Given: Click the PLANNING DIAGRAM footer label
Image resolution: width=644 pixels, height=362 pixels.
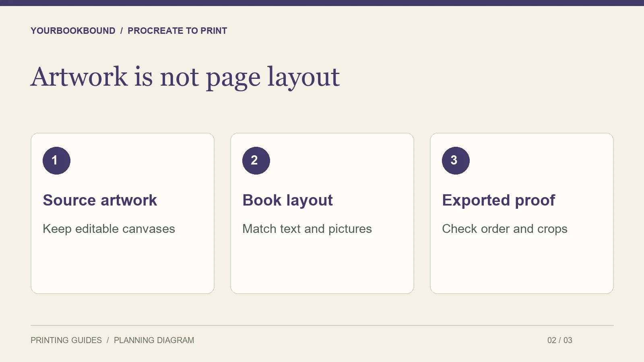Looking at the screenshot, I should [154, 340].
